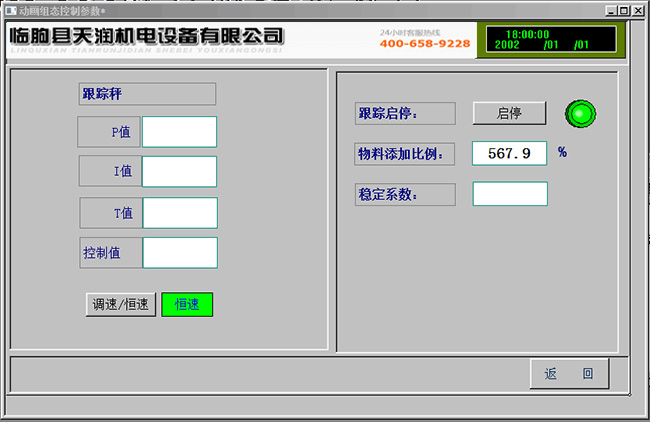Image resolution: width=650 pixels, height=422 pixels.
Task: Click the 2002 /01 /01 date display
Action: coord(541,45)
